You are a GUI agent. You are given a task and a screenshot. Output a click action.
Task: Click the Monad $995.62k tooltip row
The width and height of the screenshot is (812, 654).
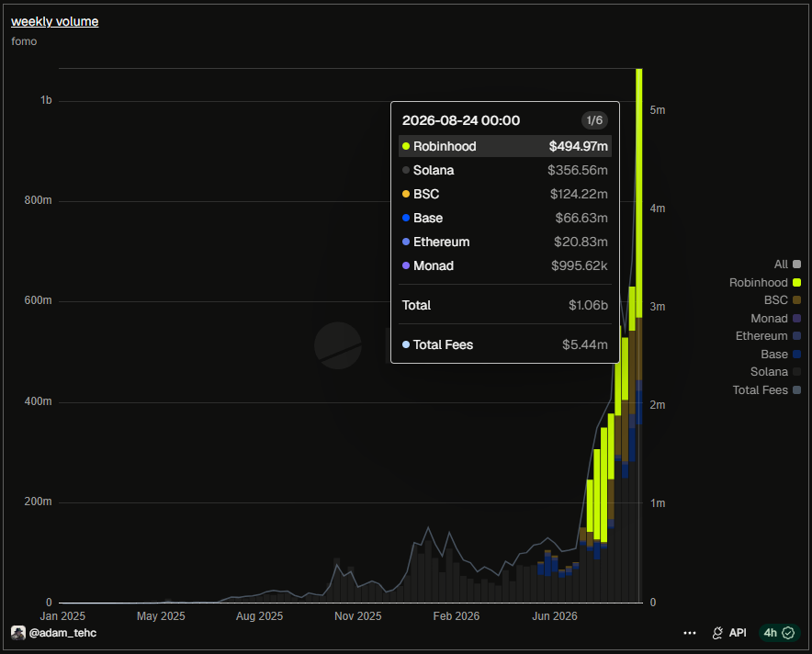pos(505,265)
